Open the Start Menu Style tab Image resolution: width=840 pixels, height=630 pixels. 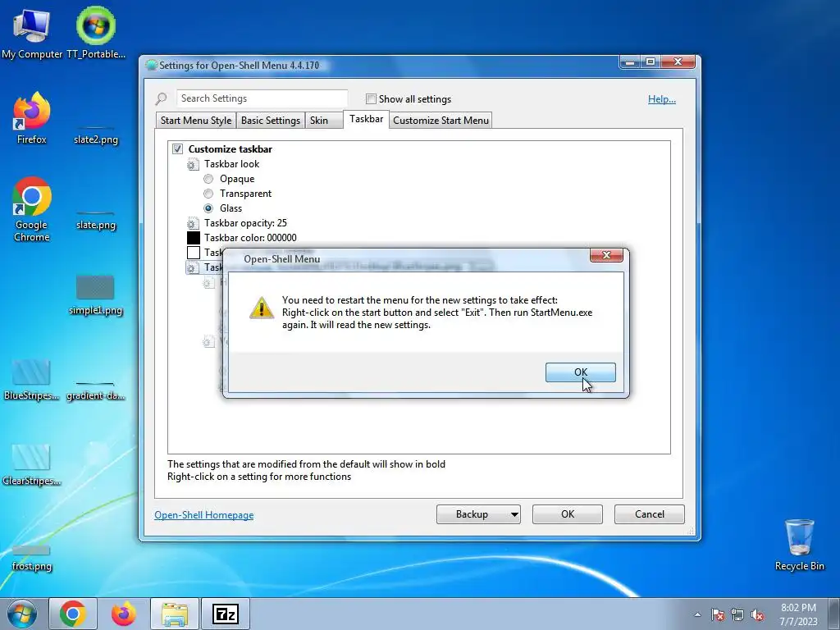click(x=196, y=120)
